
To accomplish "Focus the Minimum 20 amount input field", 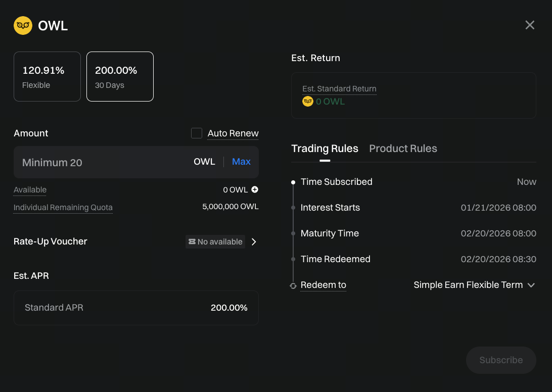I will coord(101,163).
